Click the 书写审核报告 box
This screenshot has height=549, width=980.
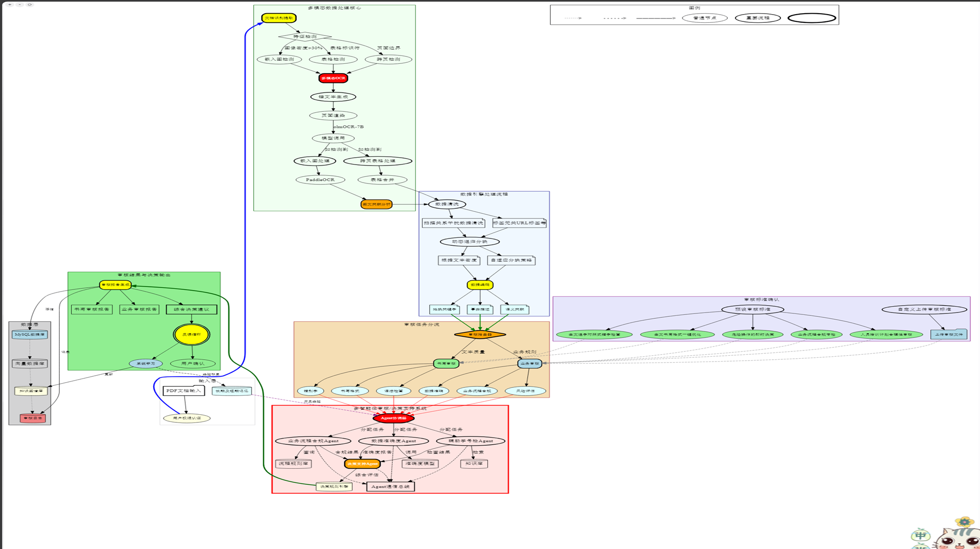pos(92,310)
